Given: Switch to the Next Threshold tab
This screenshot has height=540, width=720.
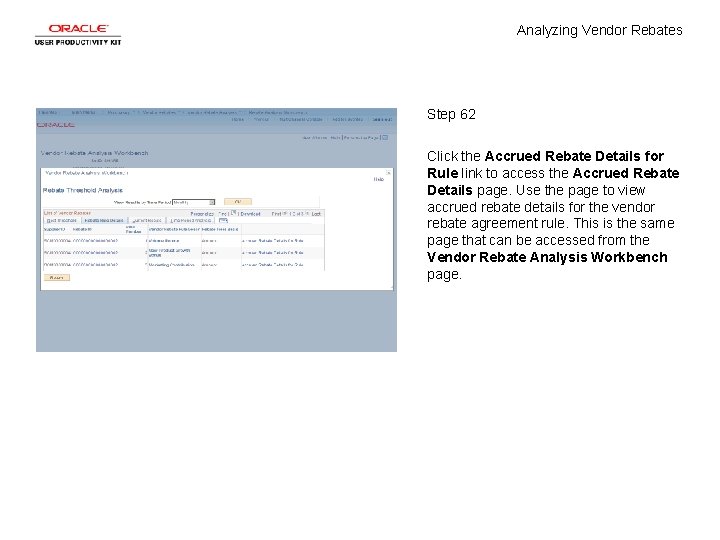Looking at the screenshot, I should (62, 220).
